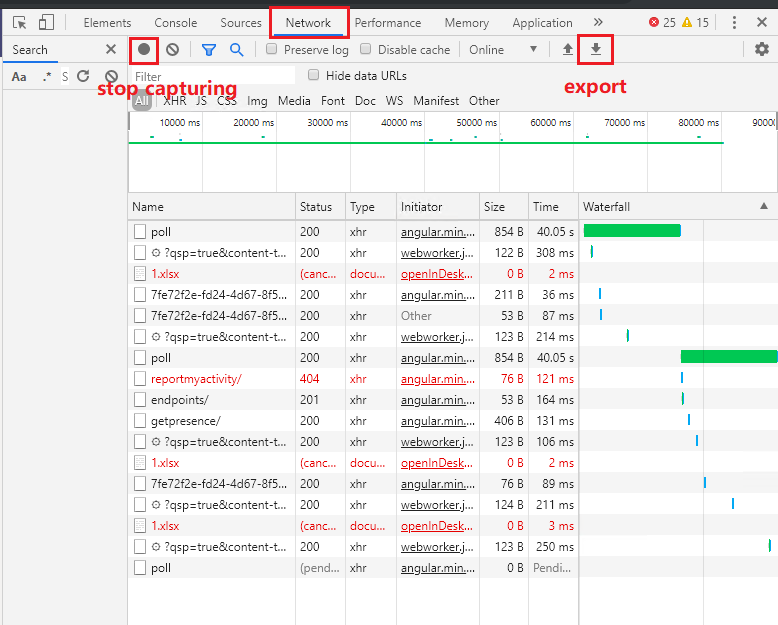
Task: Check the Disable cache option
Action: pyautogui.click(x=366, y=49)
